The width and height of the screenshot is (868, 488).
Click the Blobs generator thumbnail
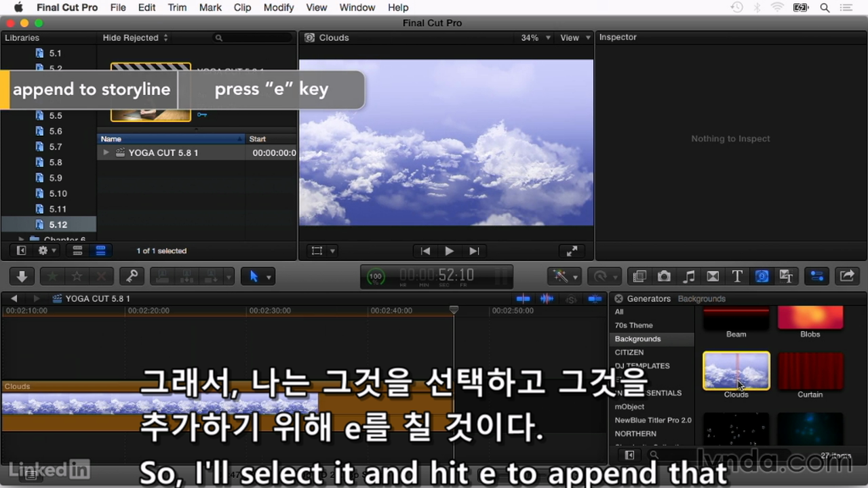810,318
